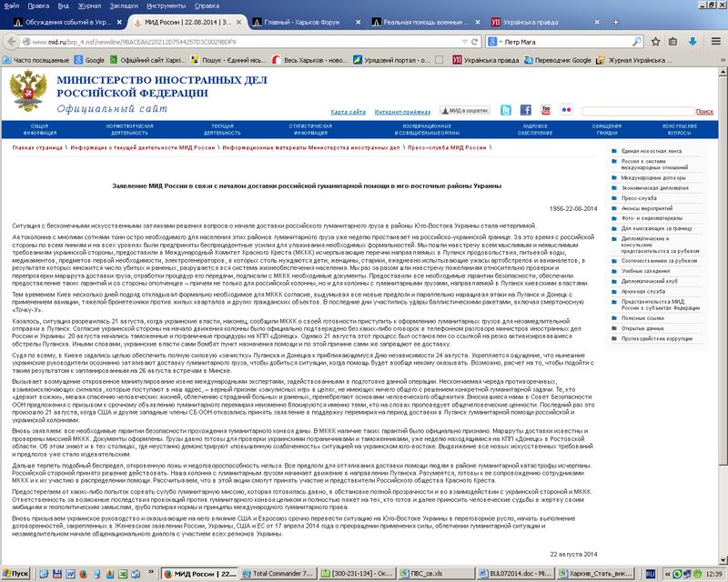Switch to Total Commander in taskbar

[278, 574]
